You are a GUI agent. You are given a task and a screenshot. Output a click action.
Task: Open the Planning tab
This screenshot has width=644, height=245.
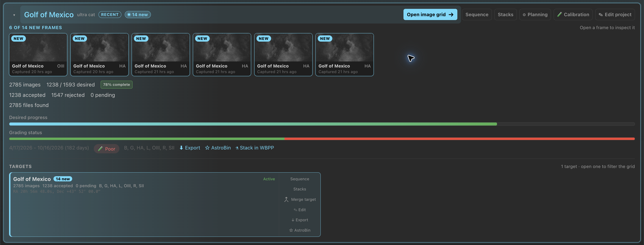(x=535, y=14)
